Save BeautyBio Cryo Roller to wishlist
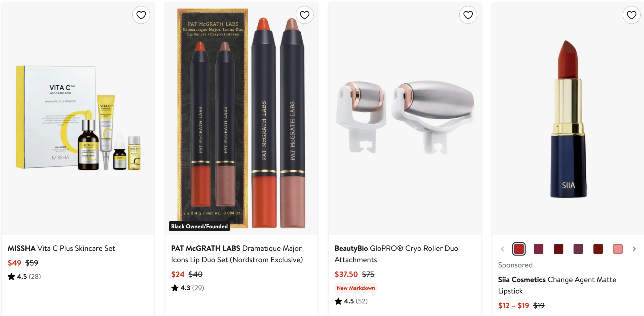Viewport: 644px width, 316px height. (x=468, y=15)
